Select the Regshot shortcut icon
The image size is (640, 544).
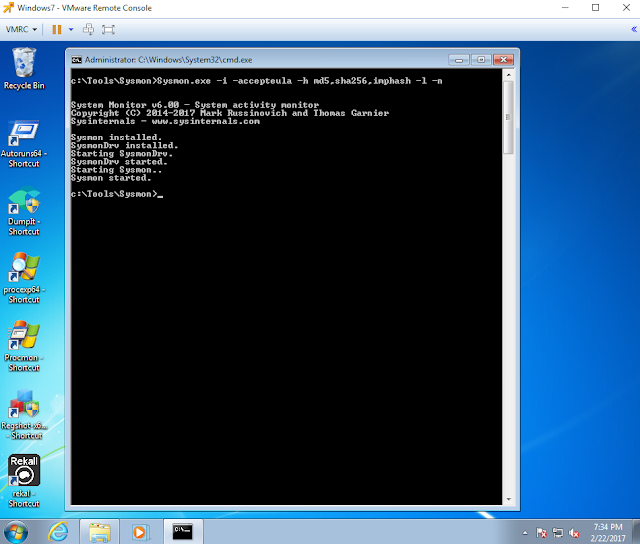[x=24, y=415]
